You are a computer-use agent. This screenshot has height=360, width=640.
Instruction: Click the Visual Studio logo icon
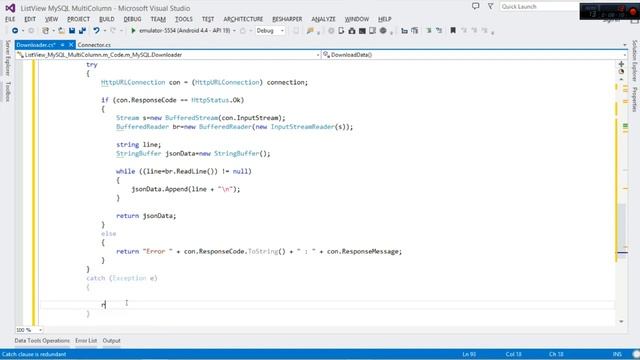[10, 8]
